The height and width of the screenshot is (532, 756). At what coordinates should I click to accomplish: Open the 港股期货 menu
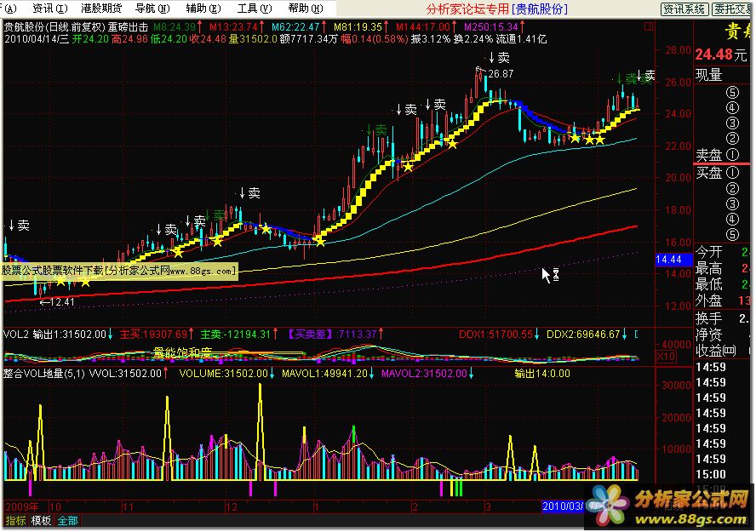(x=100, y=9)
